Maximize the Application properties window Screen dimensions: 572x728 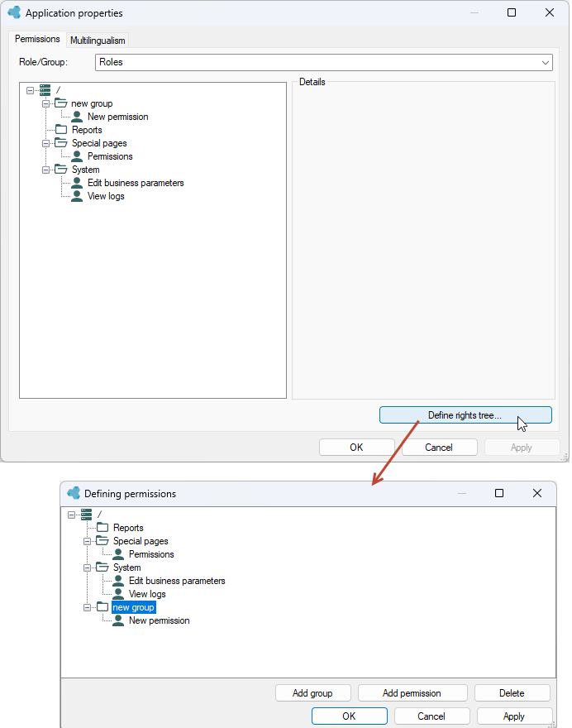coord(511,12)
